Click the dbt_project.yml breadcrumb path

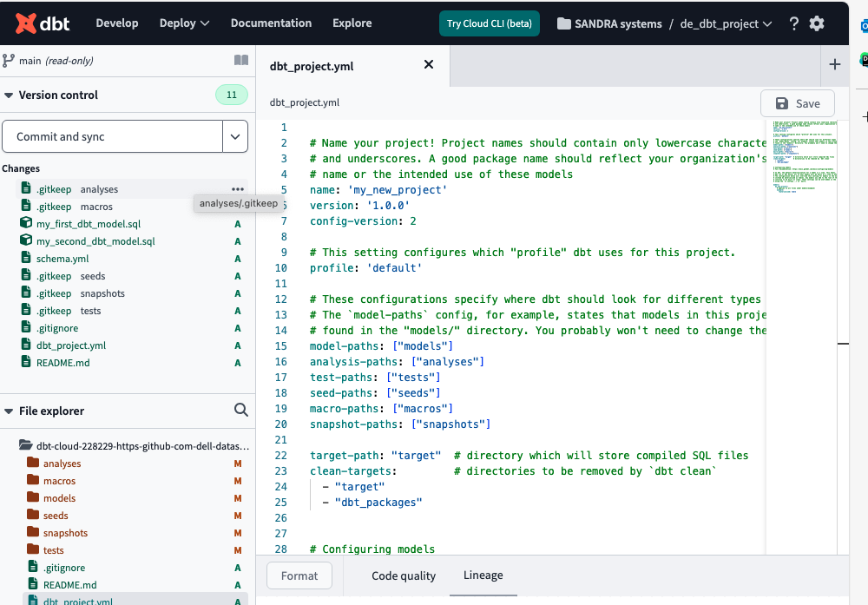click(x=305, y=102)
